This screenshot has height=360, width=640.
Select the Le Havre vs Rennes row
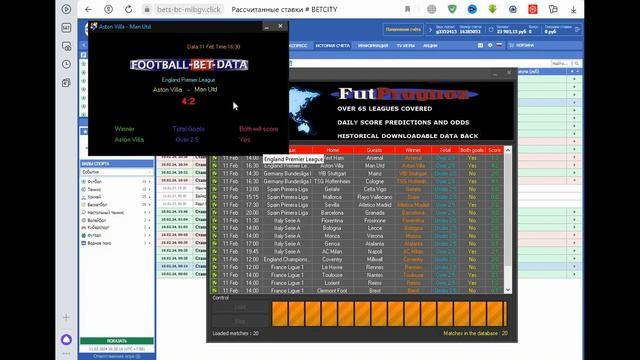[x=357, y=267]
